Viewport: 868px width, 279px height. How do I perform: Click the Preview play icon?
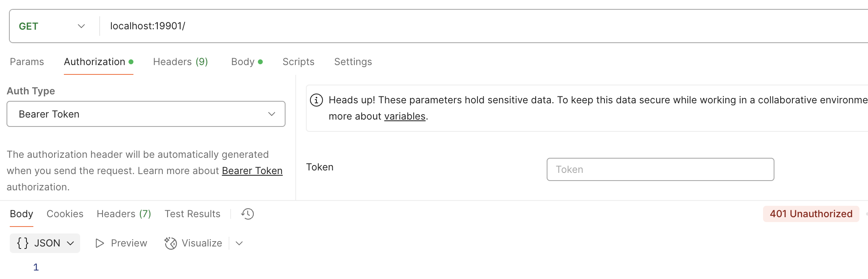[x=100, y=243]
